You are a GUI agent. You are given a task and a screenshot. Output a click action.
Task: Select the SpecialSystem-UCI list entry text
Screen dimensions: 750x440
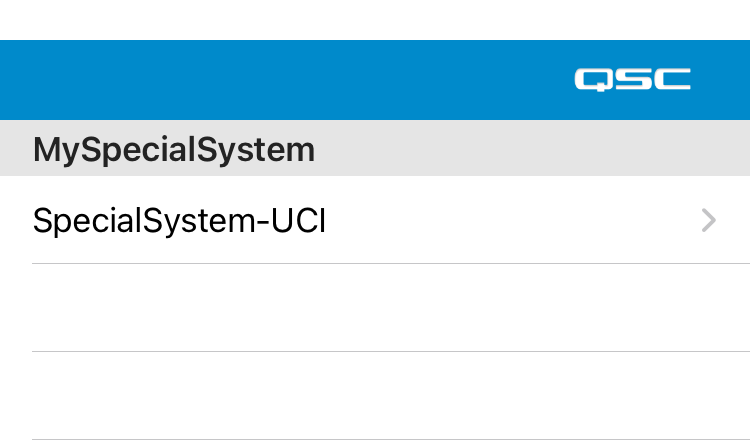pos(180,220)
